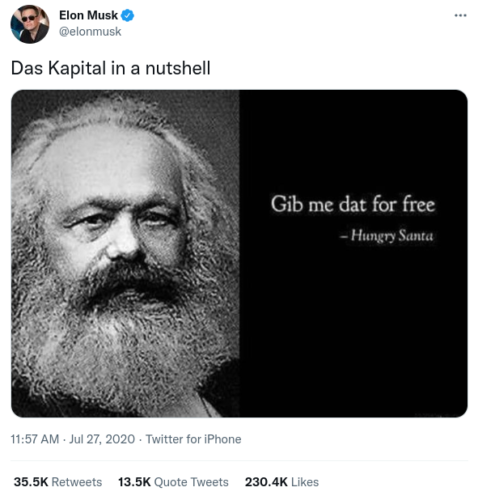Open the Twitter for iPhone source link
Image resolution: width=478 pixels, height=500 pixels.
[x=193, y=439]
